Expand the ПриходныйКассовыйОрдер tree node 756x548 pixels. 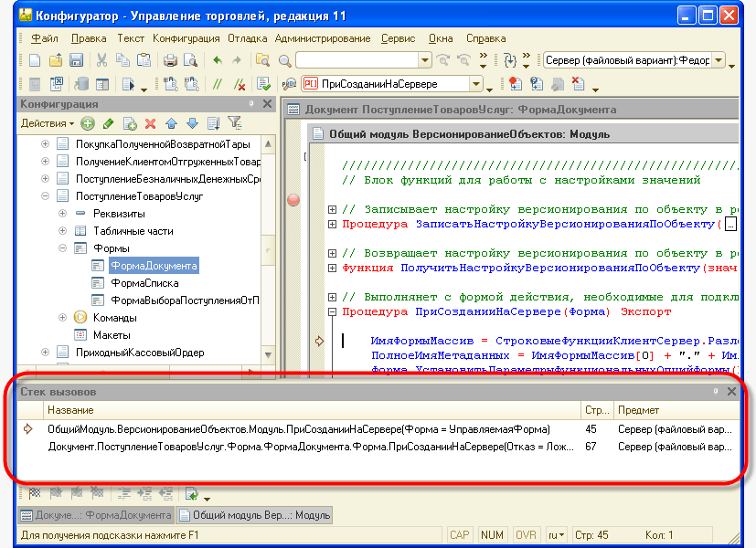46,352
